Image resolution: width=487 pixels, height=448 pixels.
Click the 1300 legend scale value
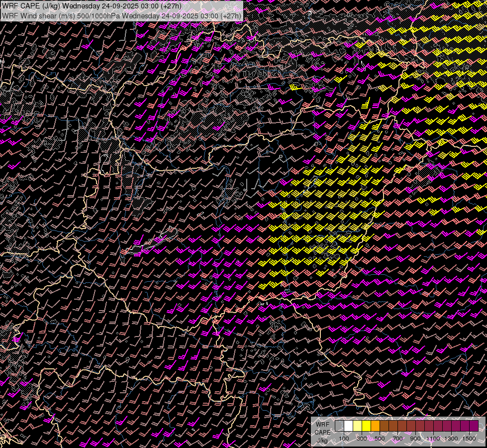click(x=451, y=439)
